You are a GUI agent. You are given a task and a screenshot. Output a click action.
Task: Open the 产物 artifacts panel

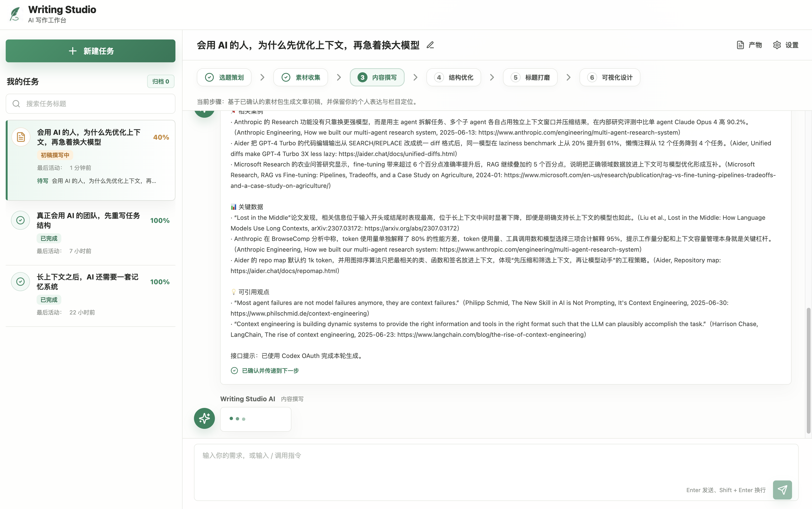(x=749, y=45)
